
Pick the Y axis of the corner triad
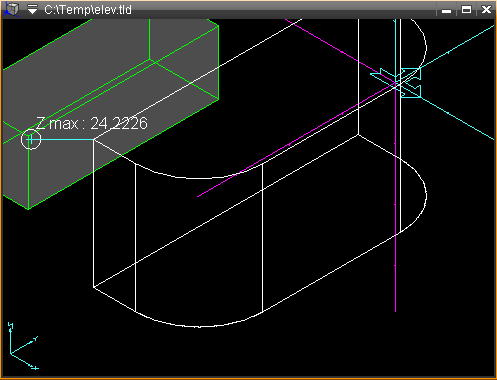click(24, 345)
